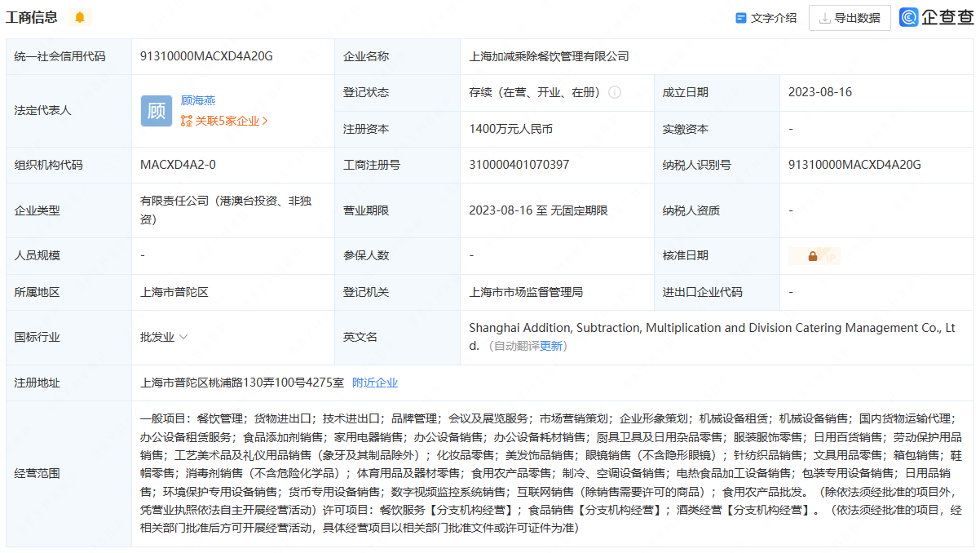This screenshot has width=980, height=553.
Task: Click the orange notification bell icon
Action: tap(79, 17)
